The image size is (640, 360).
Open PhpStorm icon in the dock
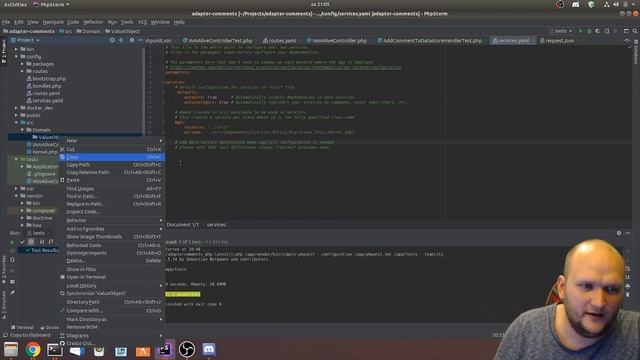coord(165,349)
